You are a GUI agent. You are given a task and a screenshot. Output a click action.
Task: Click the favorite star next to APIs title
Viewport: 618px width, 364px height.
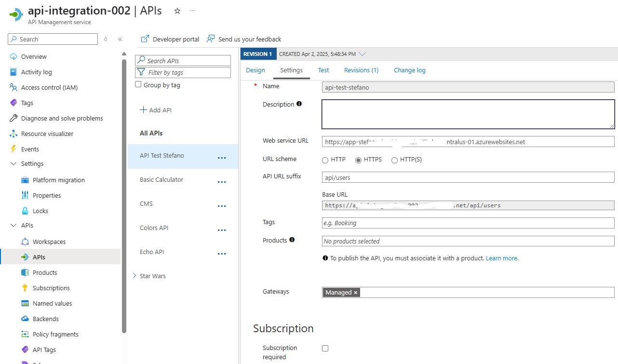click(x=177, y=11)
